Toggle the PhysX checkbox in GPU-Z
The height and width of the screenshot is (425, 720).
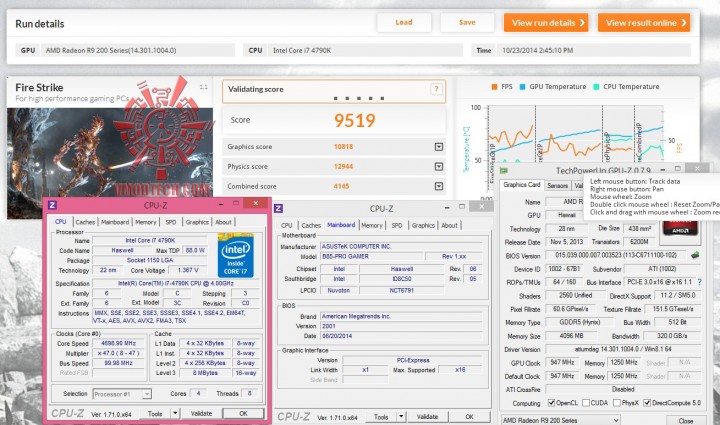pos(617,403)
